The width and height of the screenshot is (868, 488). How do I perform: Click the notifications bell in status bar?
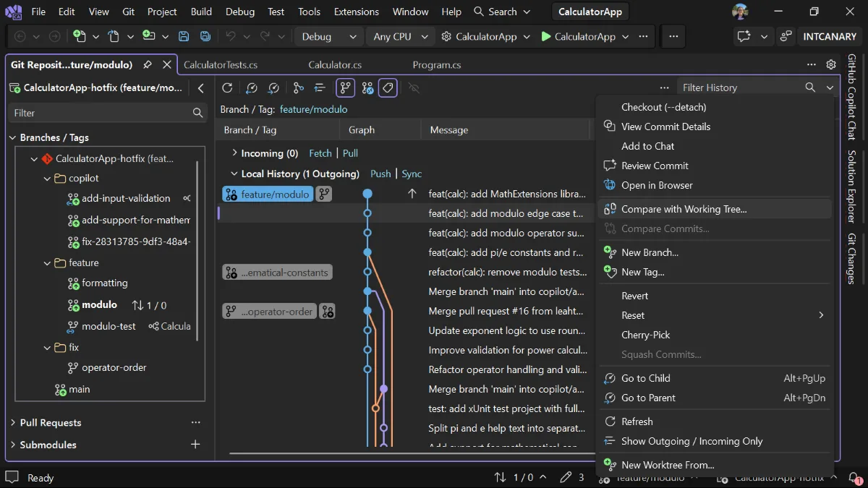855,478
